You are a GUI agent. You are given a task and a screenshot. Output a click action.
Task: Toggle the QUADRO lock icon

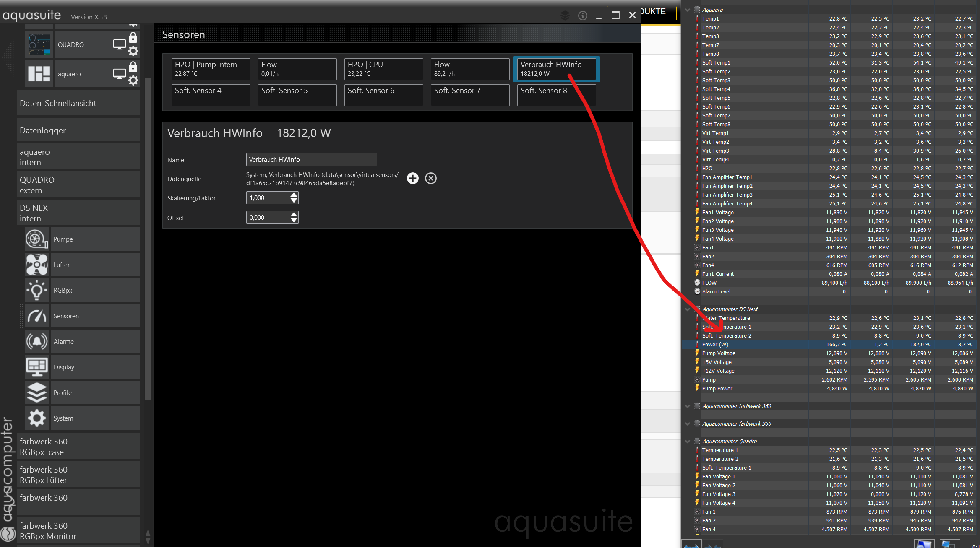click(133, 38)
